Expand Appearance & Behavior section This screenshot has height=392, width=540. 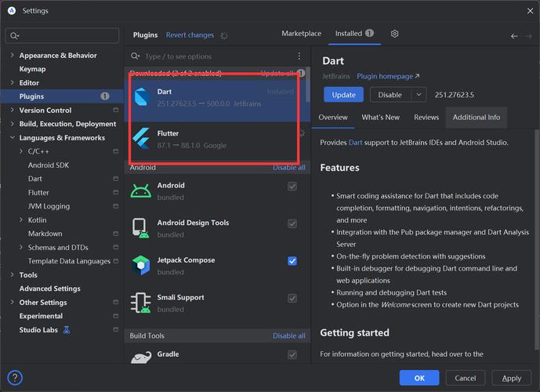pyautogui.click(x=13, y=55)
